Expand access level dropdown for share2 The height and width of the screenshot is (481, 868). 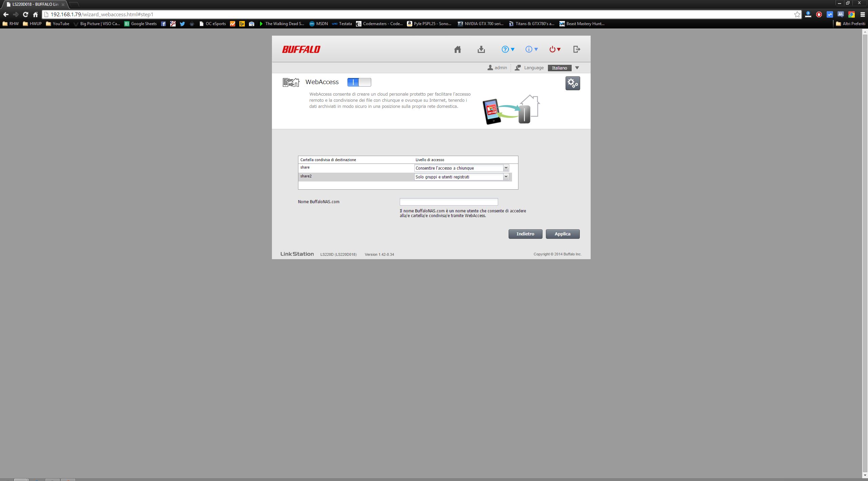(x=506, y=177)
